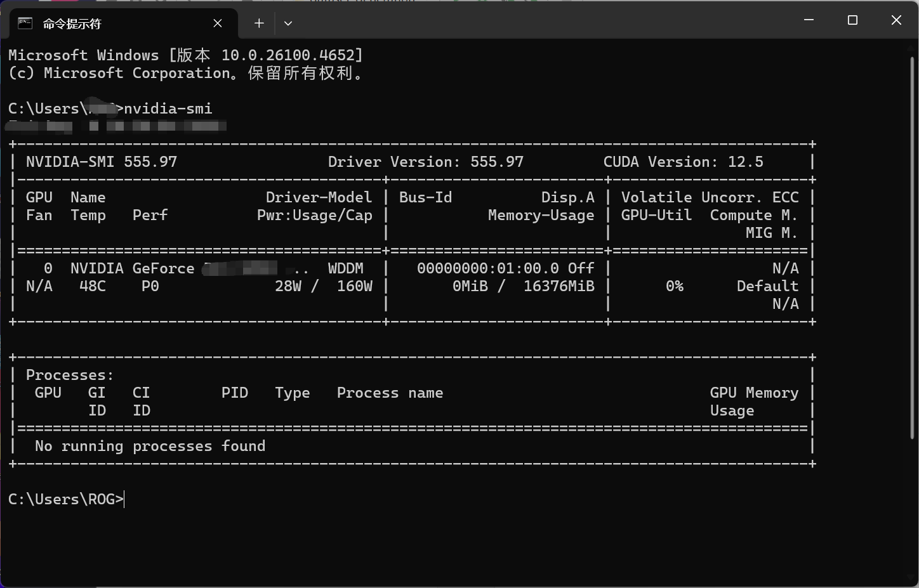Click the 'Bus-Id' column header
The height and width of the screenshot is (588, 919).
(x=426, y=197)
